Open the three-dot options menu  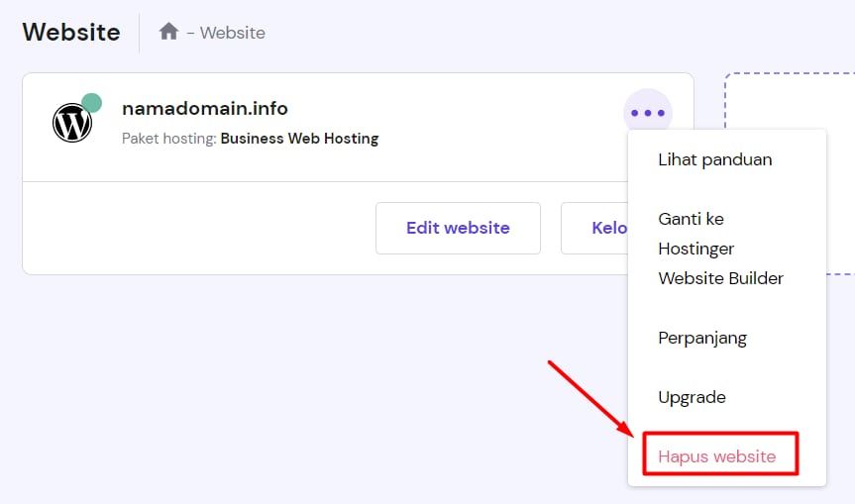(x=648, y=113)
